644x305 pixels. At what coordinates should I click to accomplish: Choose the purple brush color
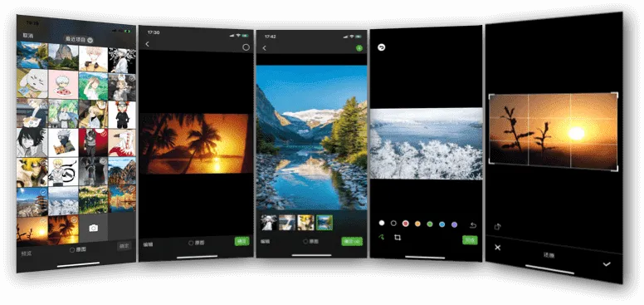(x=454, y=224)
